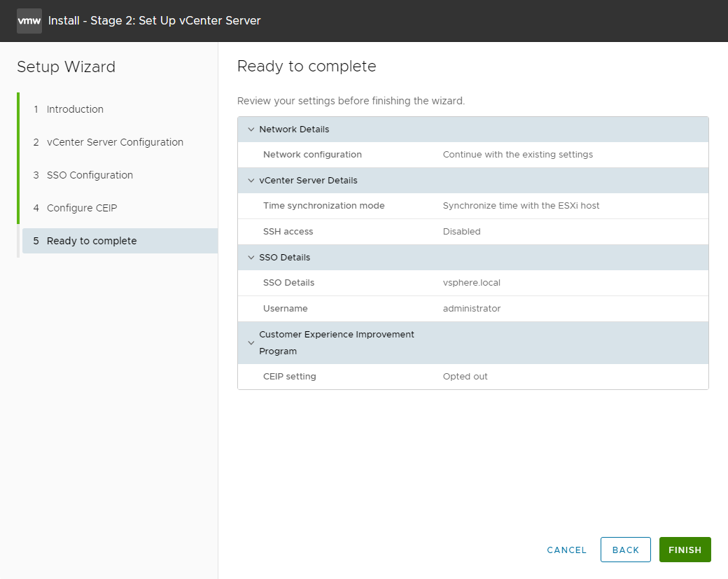Open vCenter Server Configuration step
The height and width of the screenshot is (579, 728).
(x=115, y=143)
